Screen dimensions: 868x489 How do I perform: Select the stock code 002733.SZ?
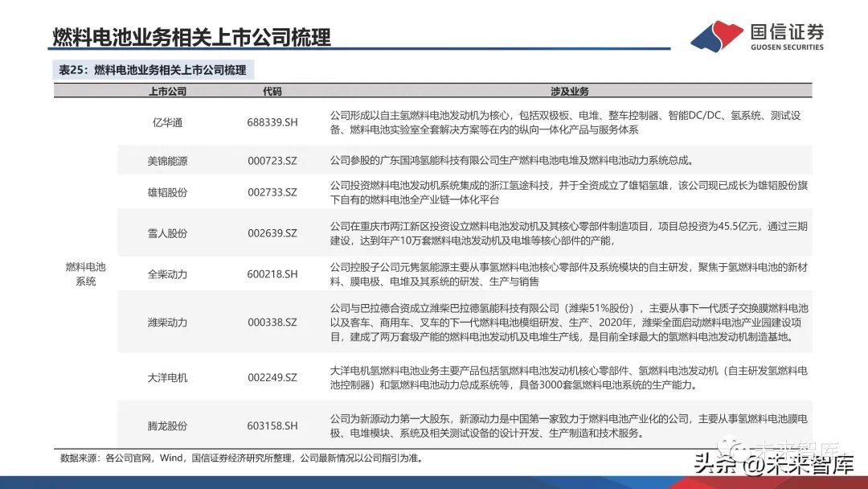[x=272, y=192]
